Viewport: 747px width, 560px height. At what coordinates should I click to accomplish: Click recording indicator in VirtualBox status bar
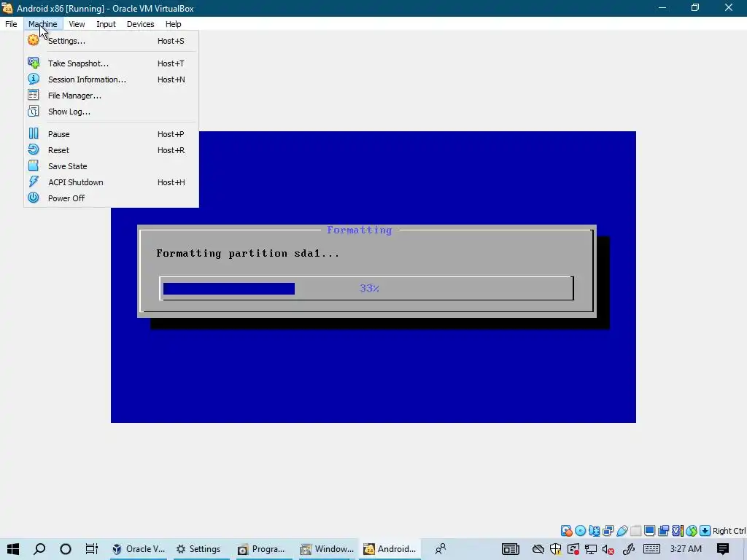click(663, 531)
